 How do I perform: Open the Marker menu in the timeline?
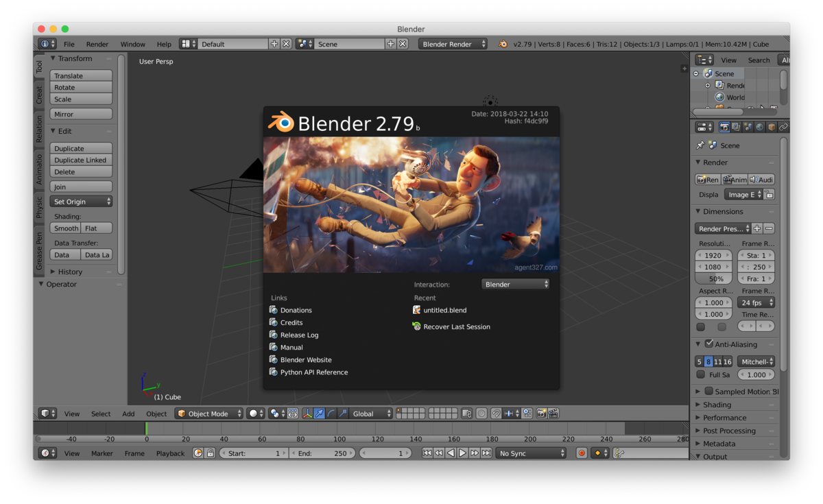tap(102, 453)
